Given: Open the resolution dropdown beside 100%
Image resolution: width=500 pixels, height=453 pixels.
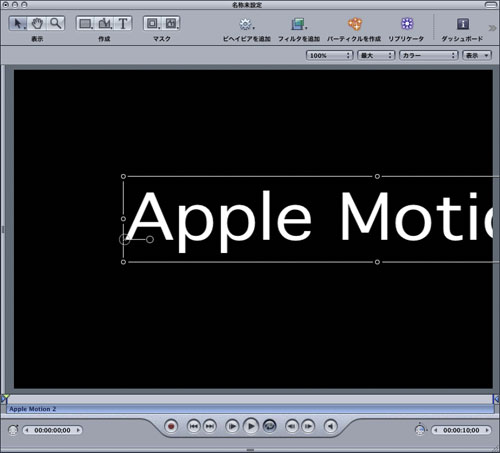Looking at the screenshot, I should point(376,55).
